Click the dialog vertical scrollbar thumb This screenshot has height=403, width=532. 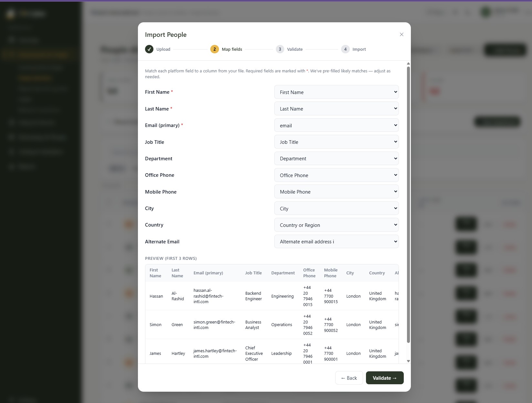[x=408, y=205]
